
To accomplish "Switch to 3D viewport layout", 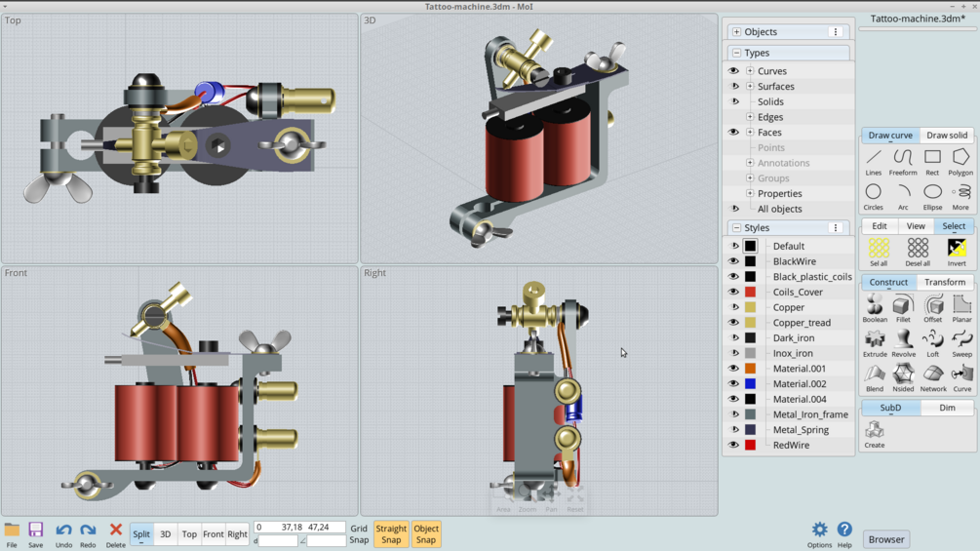I will click(x=166, y=534).
